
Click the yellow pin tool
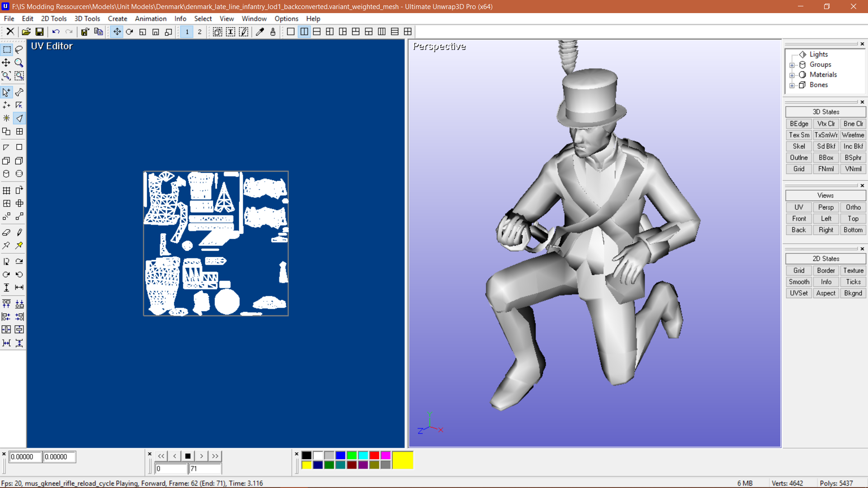pyautogui.click(x=19, y=245)
